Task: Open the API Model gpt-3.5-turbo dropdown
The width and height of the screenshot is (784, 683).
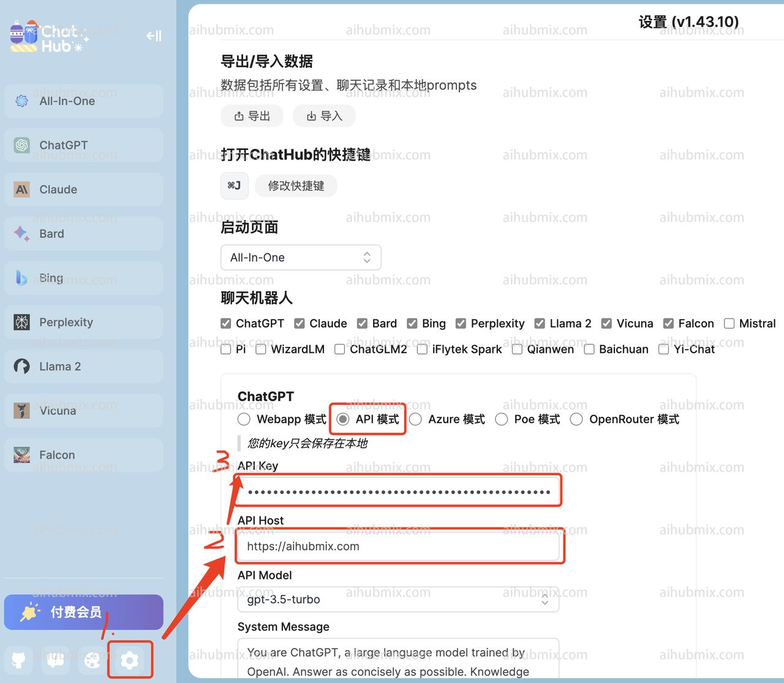Action: [x=398, y=599]
